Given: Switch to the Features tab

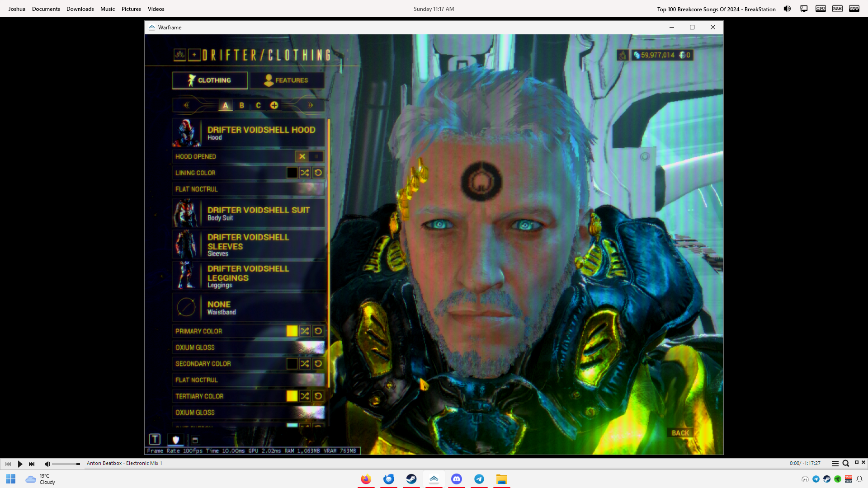Looking at the screenshot, I should pyautogui.click(x=287, y=80).
